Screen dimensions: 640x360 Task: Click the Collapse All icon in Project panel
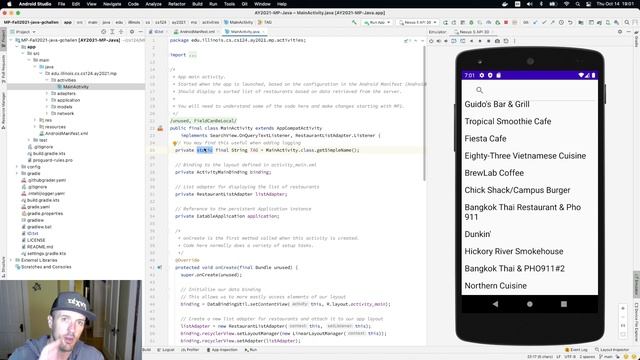121,31
